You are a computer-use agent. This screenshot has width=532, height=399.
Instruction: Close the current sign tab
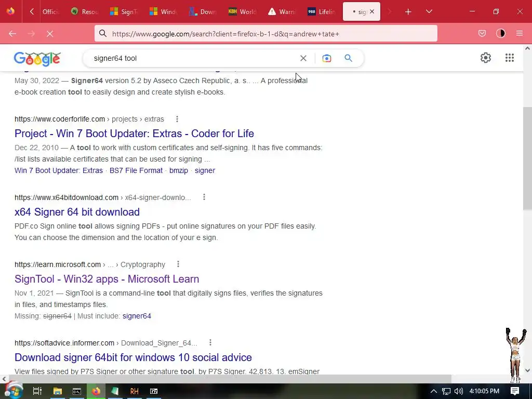372,11
